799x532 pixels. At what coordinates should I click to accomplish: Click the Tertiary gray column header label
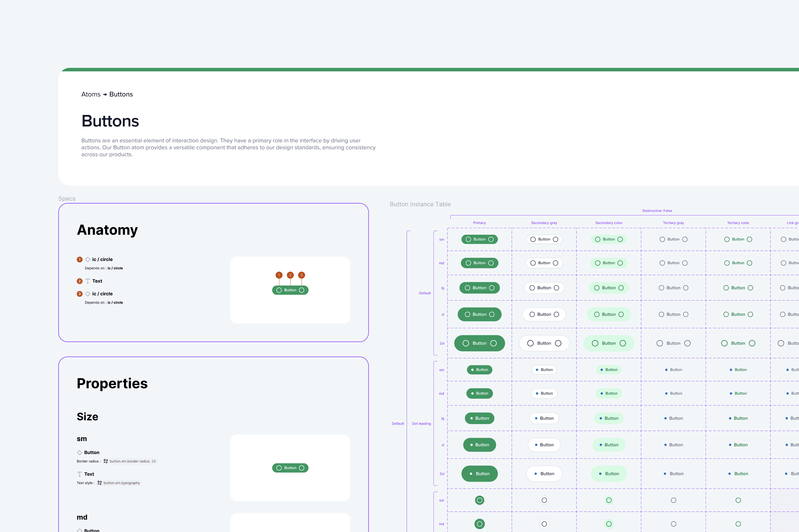[x=673, y=223]
